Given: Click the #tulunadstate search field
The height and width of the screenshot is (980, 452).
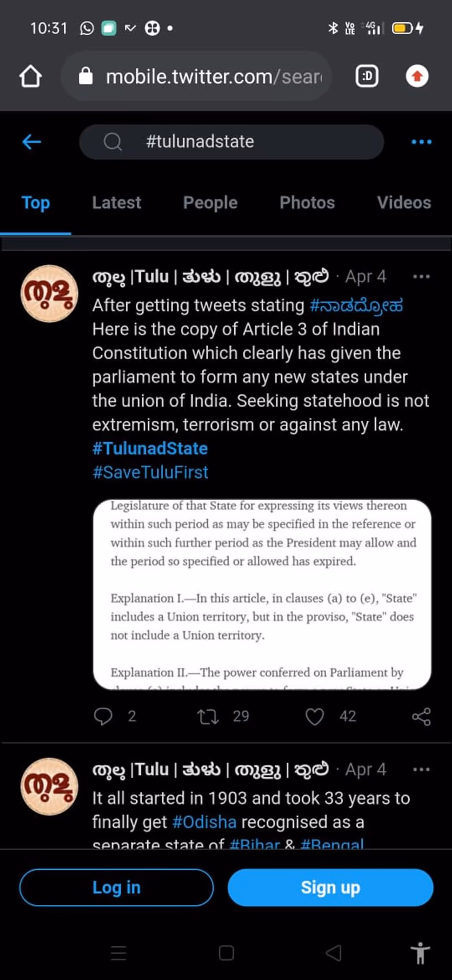Looking at the screenshot, I should pos(231,142).
